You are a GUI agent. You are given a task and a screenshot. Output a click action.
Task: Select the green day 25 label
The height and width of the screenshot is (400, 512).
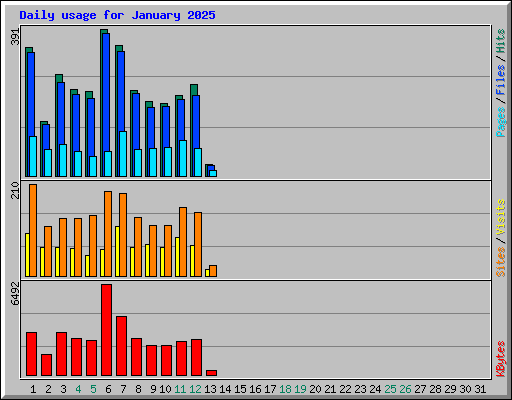390,389
